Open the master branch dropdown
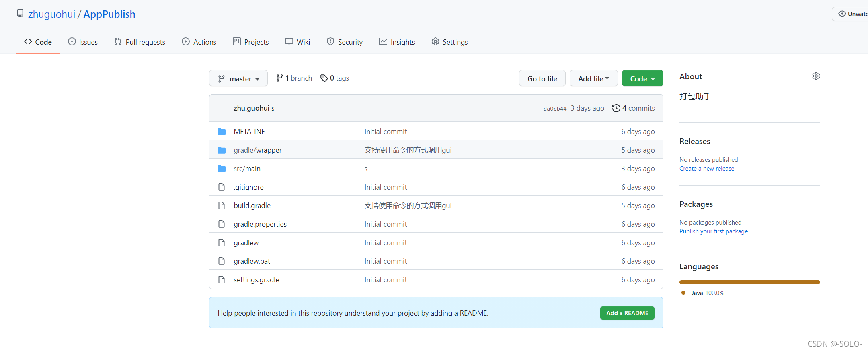 tap(238, 78)
